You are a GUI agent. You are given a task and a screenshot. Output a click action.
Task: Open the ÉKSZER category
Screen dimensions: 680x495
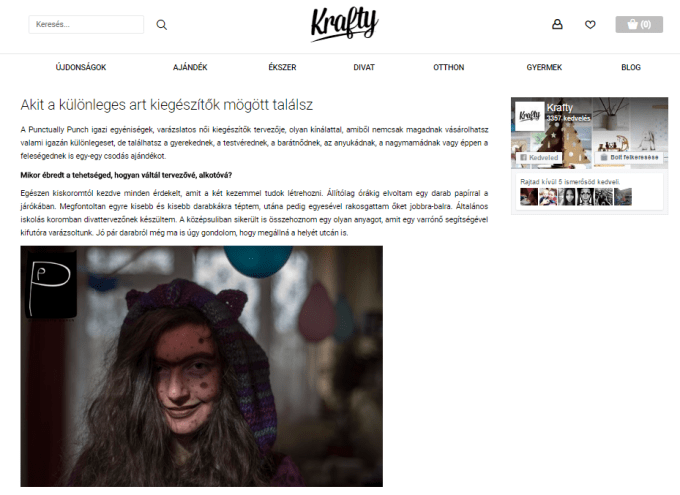click(x=282, y=67)
